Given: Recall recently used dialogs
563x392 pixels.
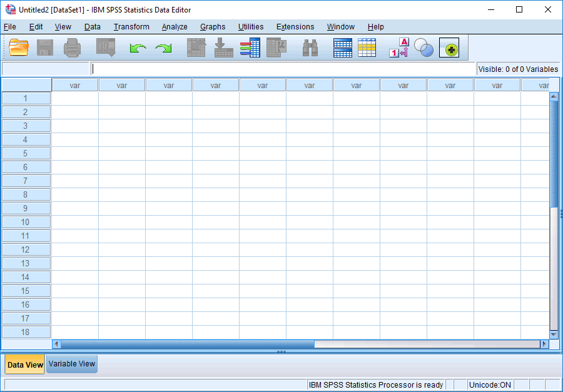Looking at the screenshot, I should [105, 48].
